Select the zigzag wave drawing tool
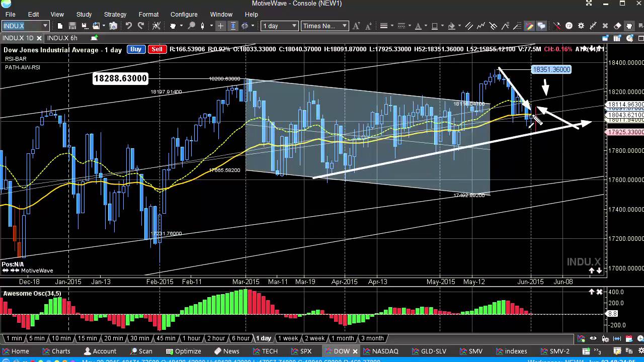Image resolution: width=644 pixels, height=362 pixels. tap(481, 26)
